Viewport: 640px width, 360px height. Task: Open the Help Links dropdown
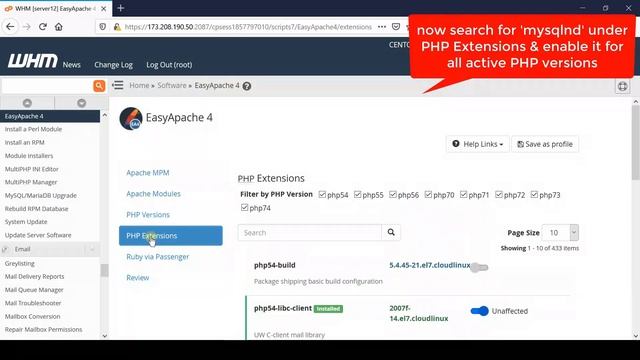pos(478,144)
